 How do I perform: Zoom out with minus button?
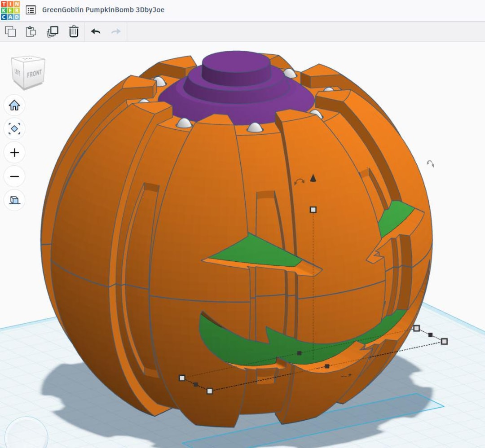[x=14, y=176]
